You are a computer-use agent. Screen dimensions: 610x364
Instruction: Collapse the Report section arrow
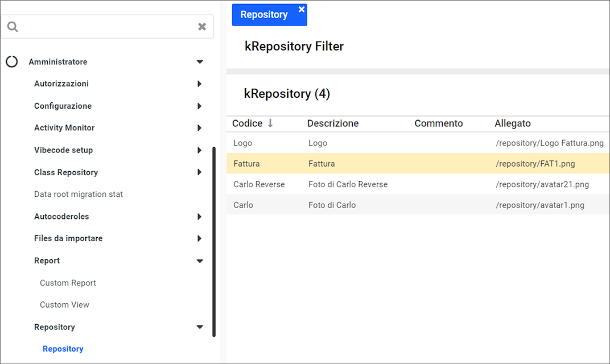tap(200, 261)
